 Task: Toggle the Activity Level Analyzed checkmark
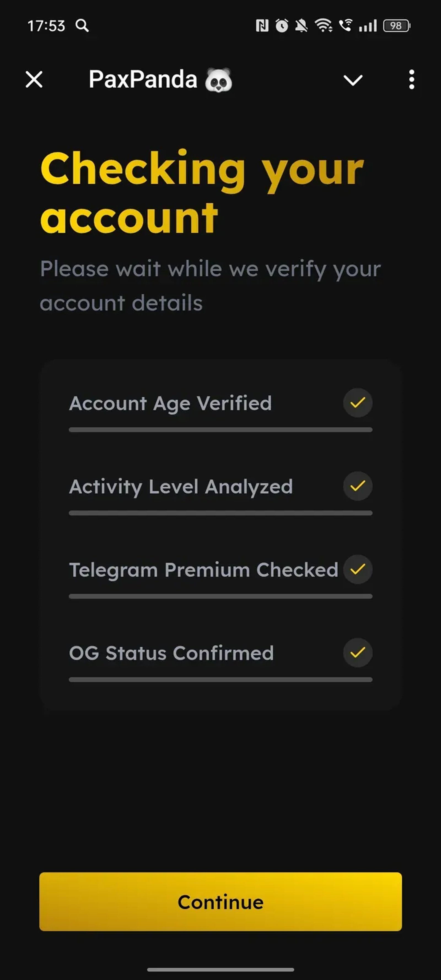coord(357,486)
